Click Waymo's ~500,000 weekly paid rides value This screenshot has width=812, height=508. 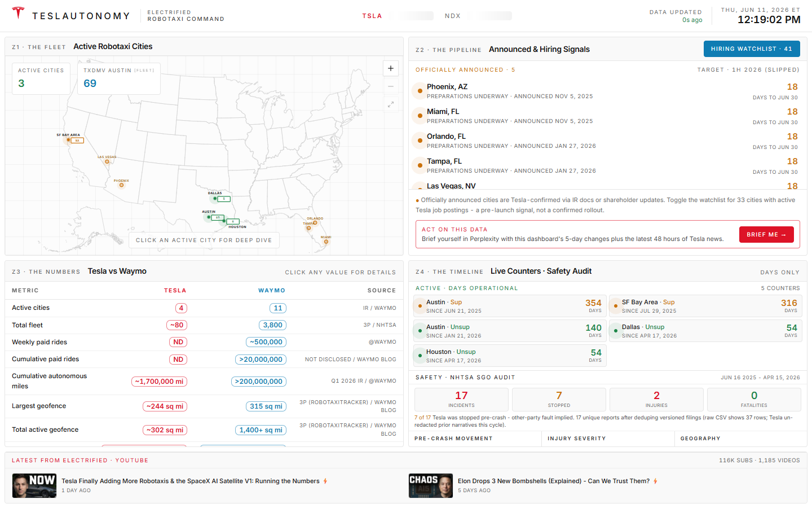click(x=266, y=342)
